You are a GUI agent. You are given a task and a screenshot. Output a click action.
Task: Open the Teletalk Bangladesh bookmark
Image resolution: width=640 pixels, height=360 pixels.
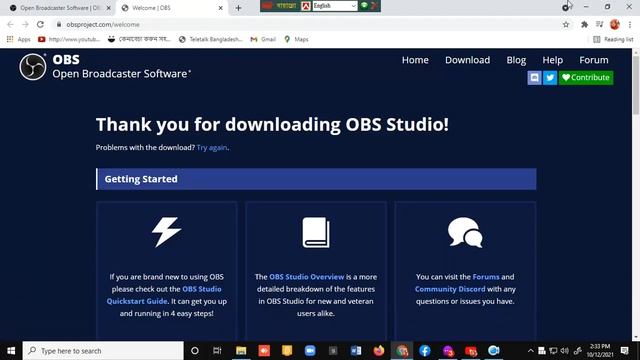211,39
